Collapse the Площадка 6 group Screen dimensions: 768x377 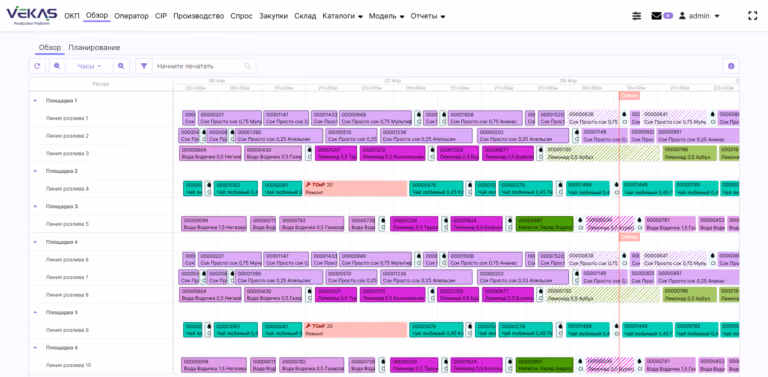pyautogui.click(x=35, y=348)
